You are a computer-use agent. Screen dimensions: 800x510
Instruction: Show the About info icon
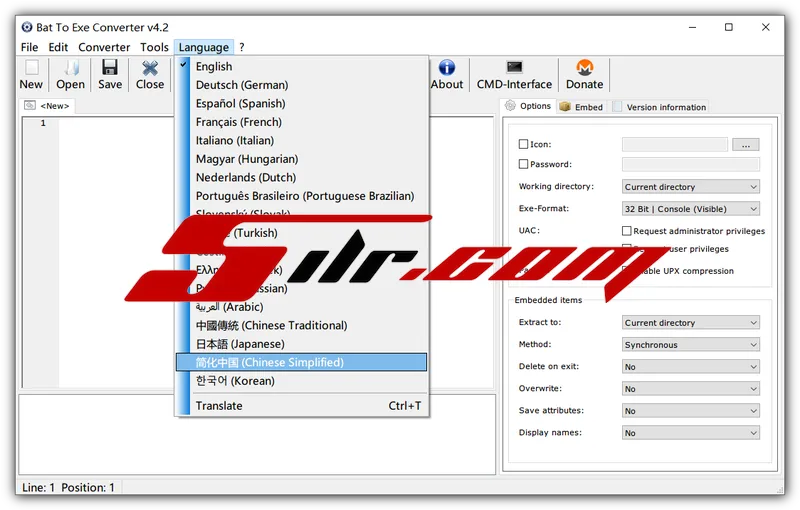446,67
